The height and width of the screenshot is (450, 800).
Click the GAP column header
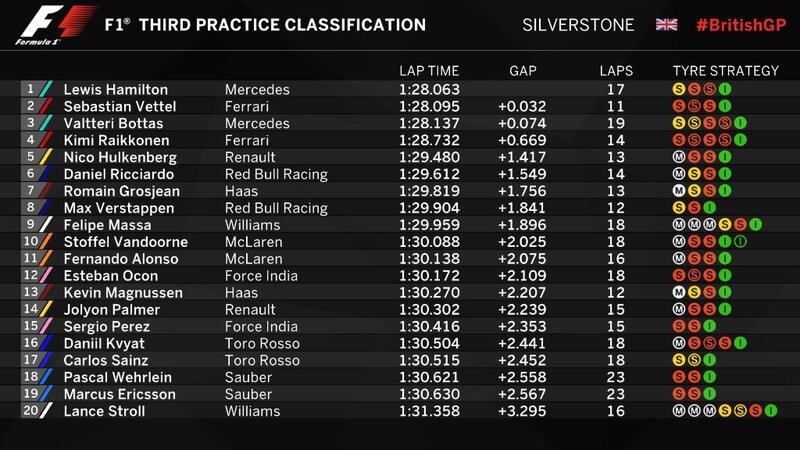[x=524, y=71]
